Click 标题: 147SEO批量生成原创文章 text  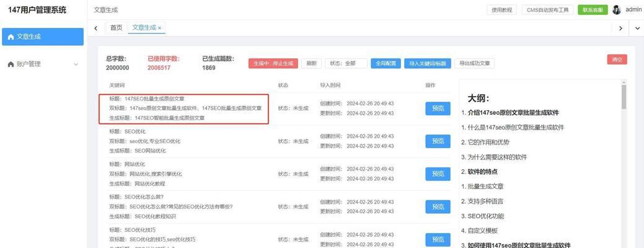(147, 99)
